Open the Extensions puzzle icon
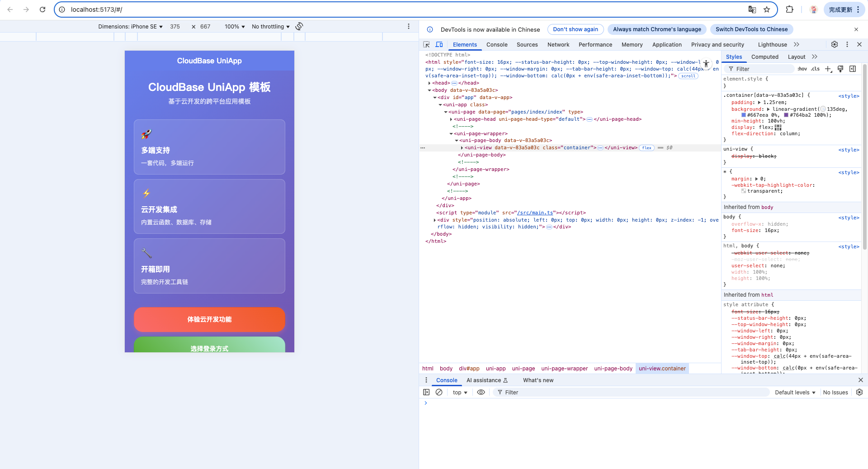Viewport: 868px width, 469px height. coord(790,9)
